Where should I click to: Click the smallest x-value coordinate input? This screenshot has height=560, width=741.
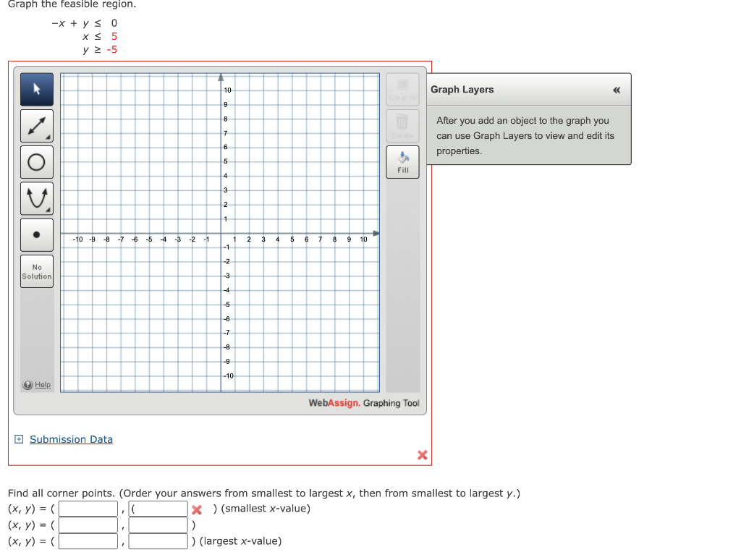tap(88, 508)
